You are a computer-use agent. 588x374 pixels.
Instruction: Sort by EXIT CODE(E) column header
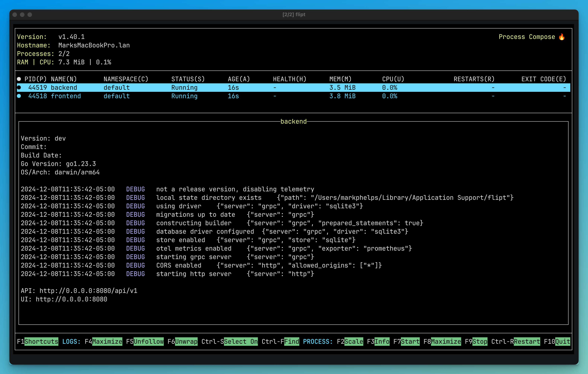tap(544, 79)
